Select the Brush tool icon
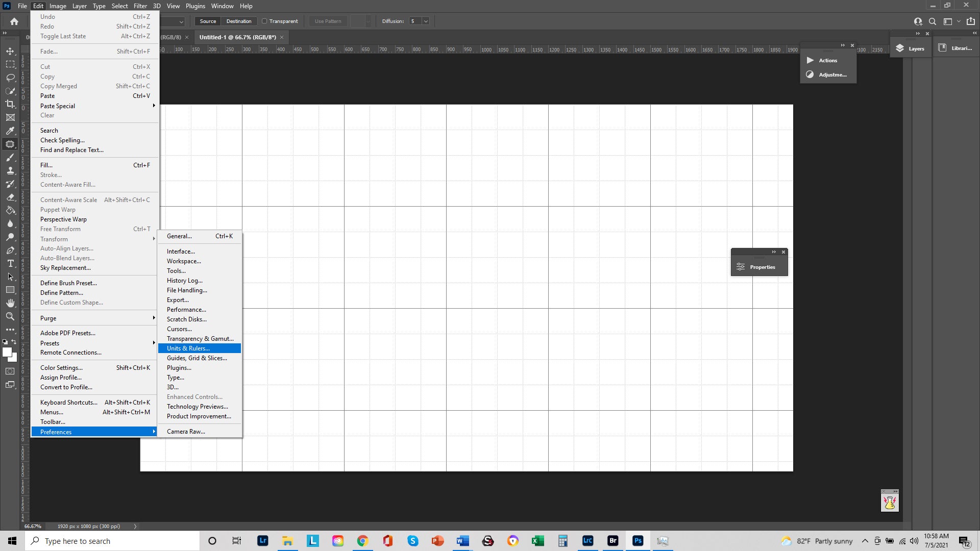 tap(10, 158)
